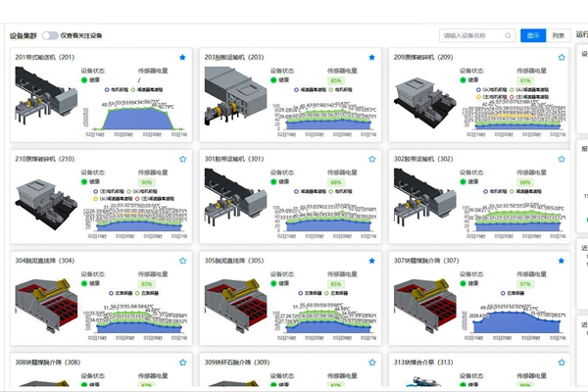Focus the 请输入设备名称 search field
Viewport: 588px width, 392px height.
[470, 35]
